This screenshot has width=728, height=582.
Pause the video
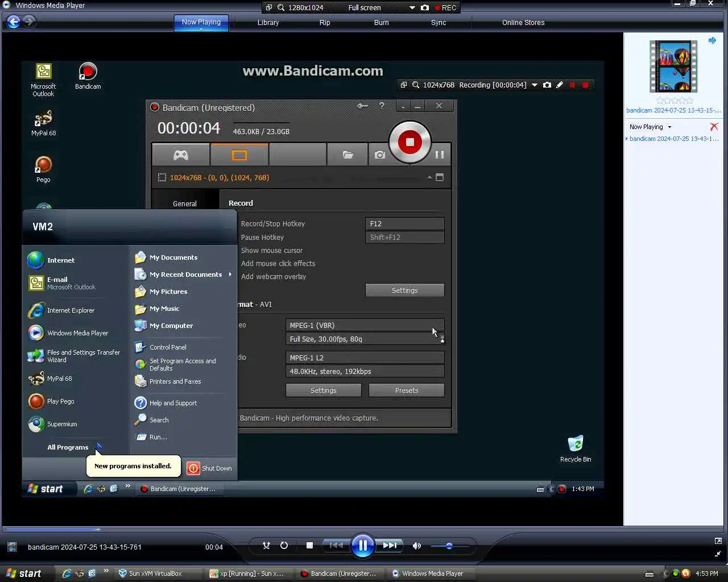[362, 546]
